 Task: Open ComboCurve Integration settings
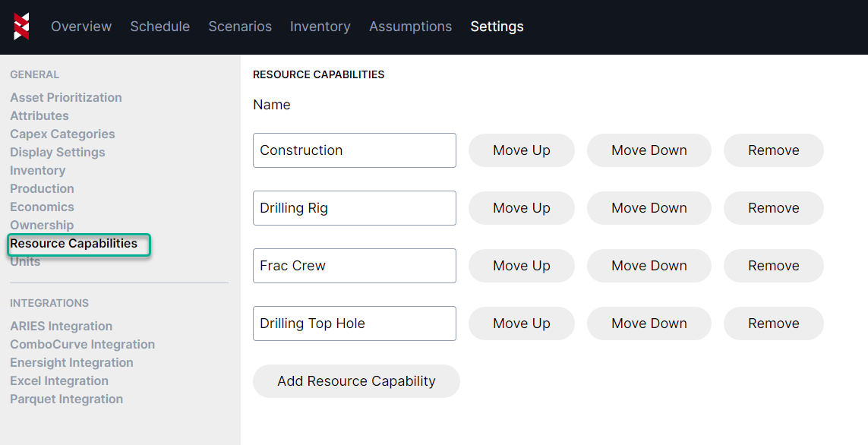82,344
